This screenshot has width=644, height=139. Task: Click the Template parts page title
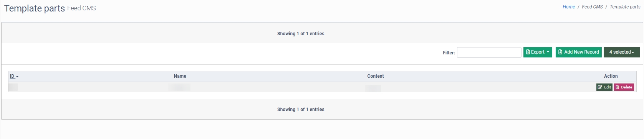point(35,8)
